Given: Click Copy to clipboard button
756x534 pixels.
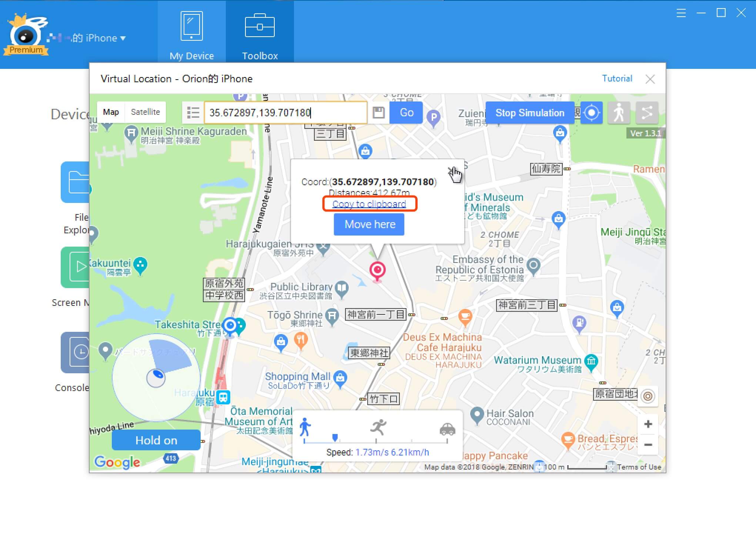Looking at the screenshot, I should coord(369,203).
